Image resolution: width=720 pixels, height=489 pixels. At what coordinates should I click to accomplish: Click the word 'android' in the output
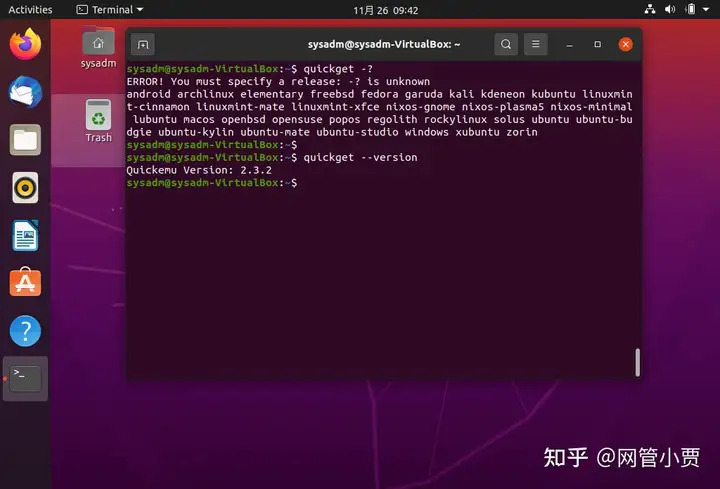coord(148,94)
